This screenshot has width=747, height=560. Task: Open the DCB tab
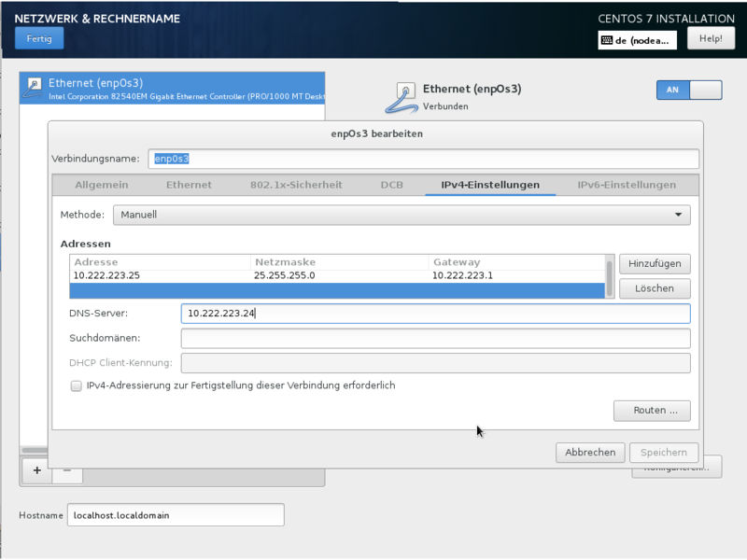tap(391, 185)
